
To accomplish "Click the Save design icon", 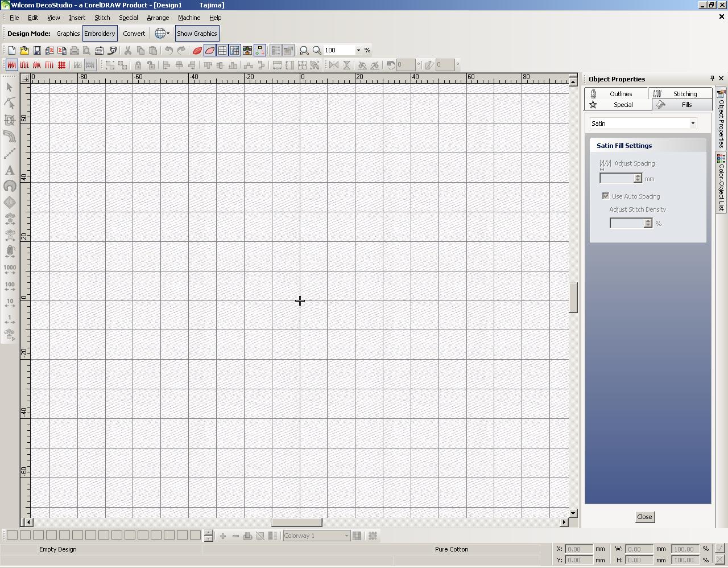I will (37, 50).
